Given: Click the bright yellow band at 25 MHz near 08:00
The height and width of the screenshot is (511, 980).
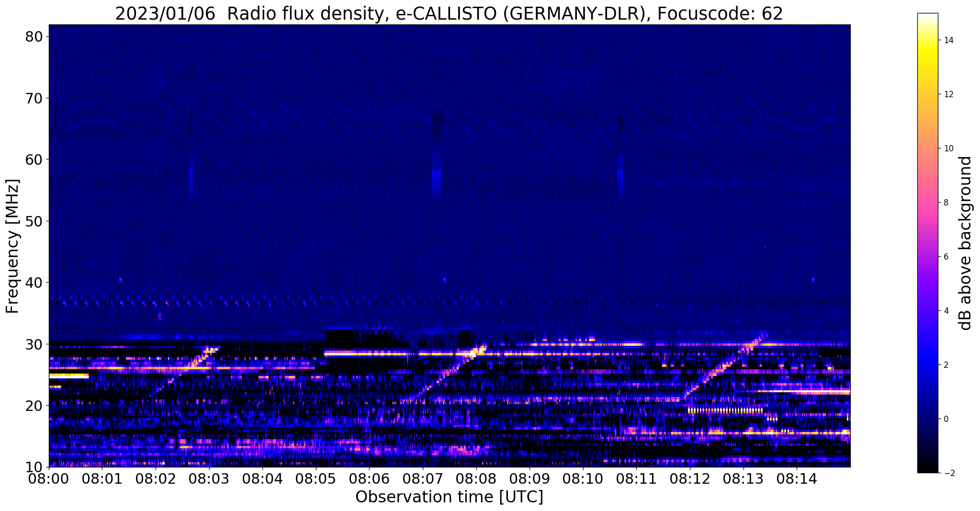Looking at the screenshot, I should coord(69,376).
